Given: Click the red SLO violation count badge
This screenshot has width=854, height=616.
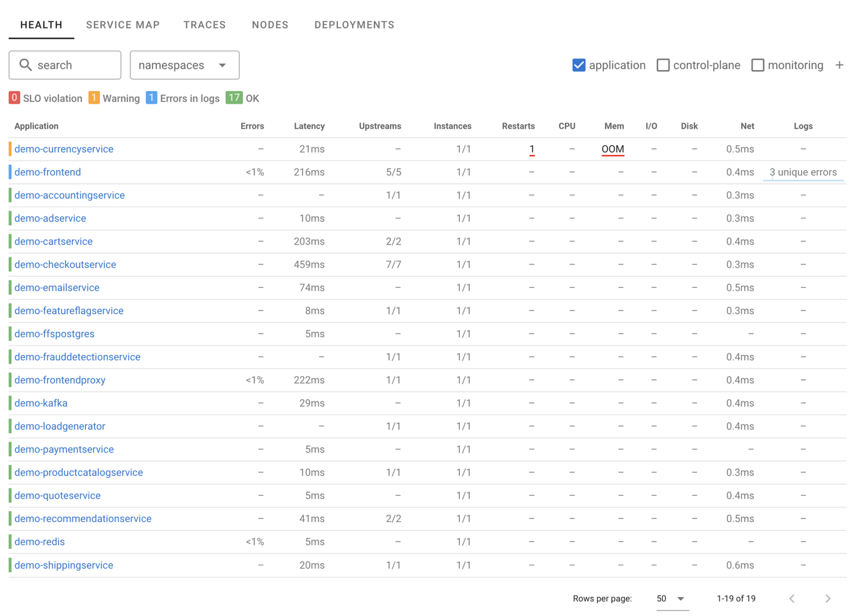Looking at the screenshot, I should pos(15,98).
